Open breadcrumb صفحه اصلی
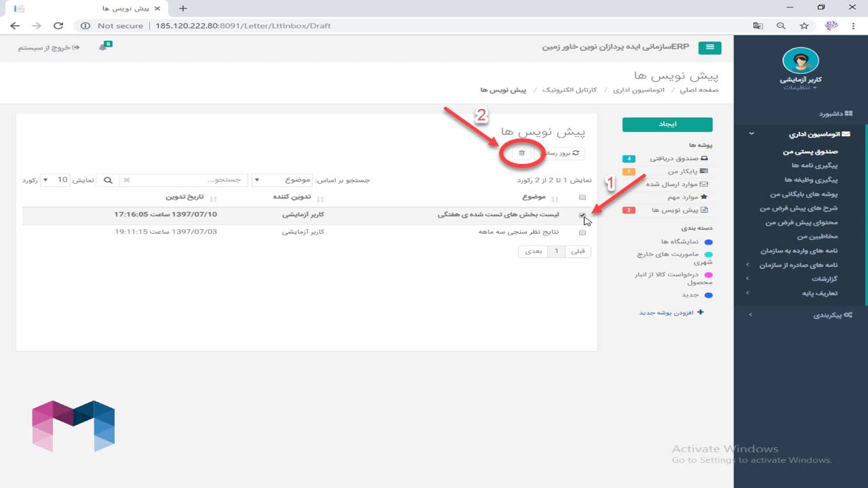Viewport: 868px width, 488px height. click(x=698, y=89)
